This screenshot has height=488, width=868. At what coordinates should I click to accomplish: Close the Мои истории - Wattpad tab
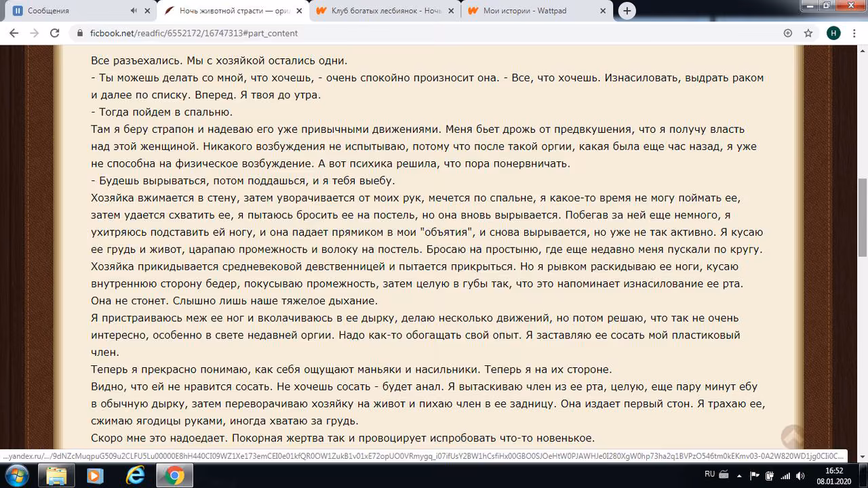tap(603, 11)
